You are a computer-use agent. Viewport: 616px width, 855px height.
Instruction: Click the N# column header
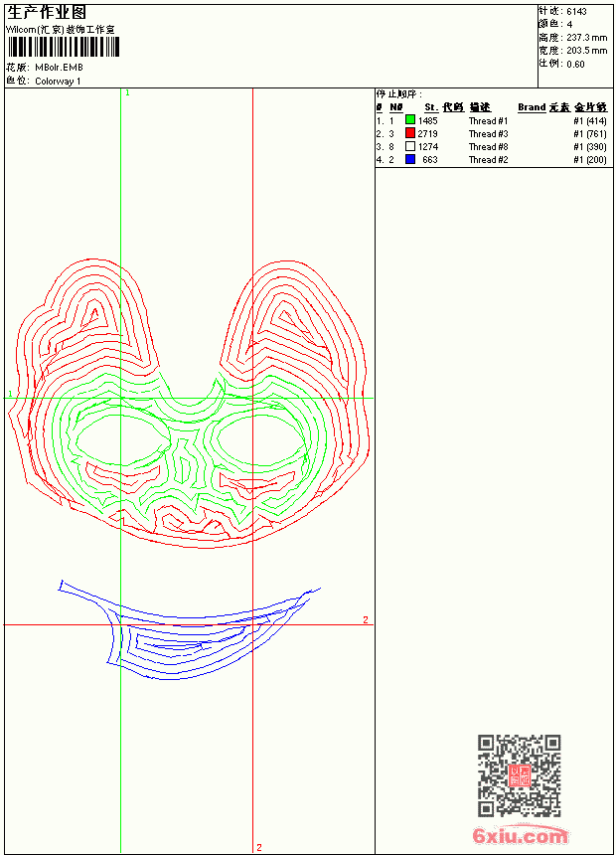[396, 107]
